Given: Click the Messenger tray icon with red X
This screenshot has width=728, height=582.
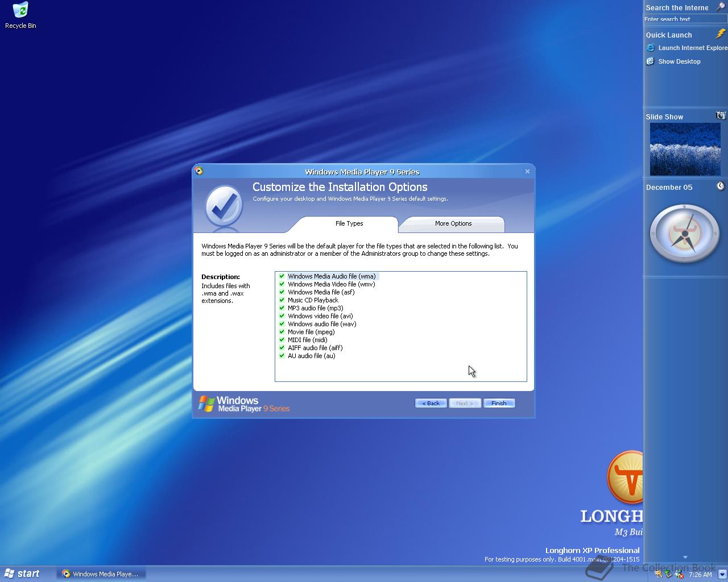Looking at the screenshot, I should pyautogui.click(x=679, y=574).
